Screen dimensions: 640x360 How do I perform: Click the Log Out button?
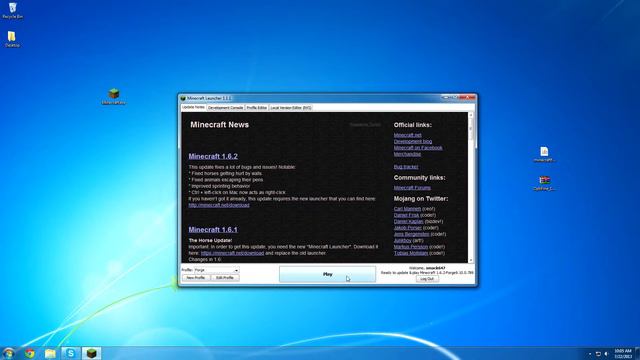tap(427, 279)
